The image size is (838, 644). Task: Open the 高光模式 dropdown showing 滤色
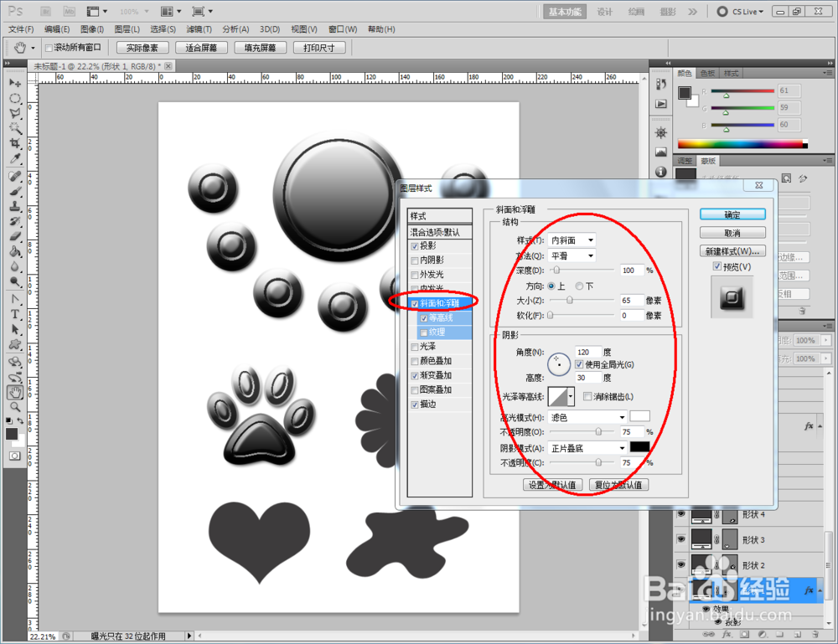[587, 417]
